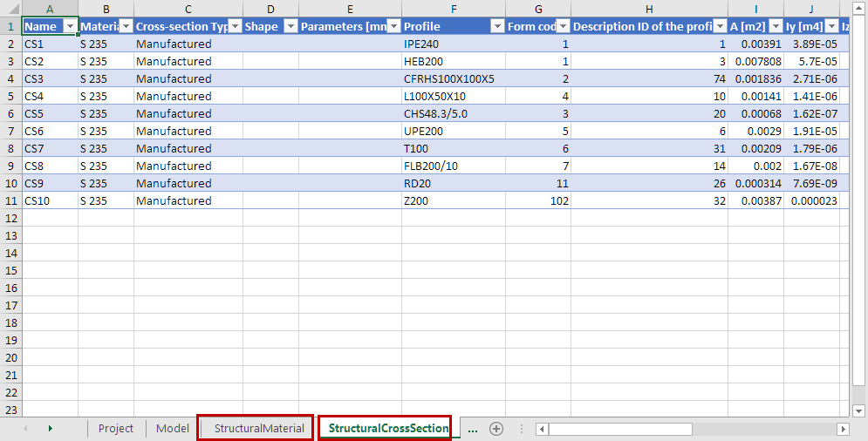Open the A [m2] filter dropdown
The image size is (868, 441).
point(776,26)
